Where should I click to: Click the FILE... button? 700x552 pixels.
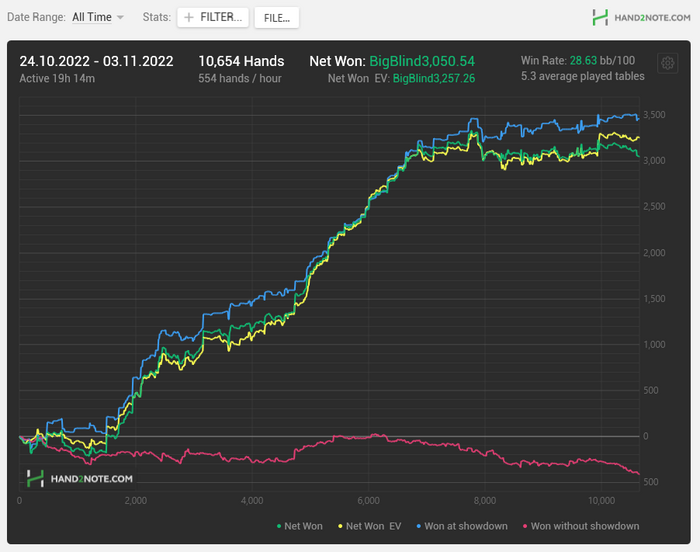click(277, 18)
